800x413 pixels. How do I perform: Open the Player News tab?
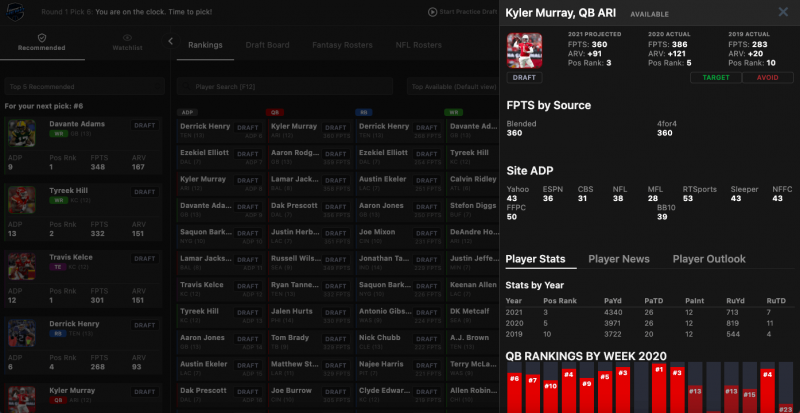[618, 259]
